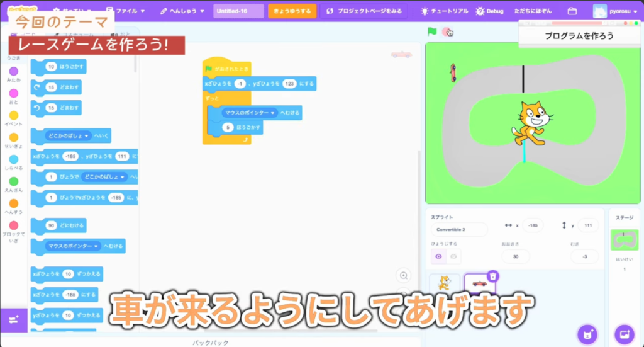The image size is (644, 347).
Task: Click the add extension button at bottom left
Action: pyautogui.click(x=13, y=319)
